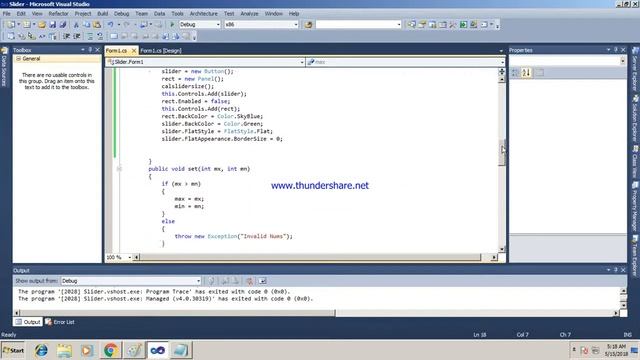This screenshot has height=360, width=640.
Task: Collapse the General group in Toolbox
Action: coord(18,59)
